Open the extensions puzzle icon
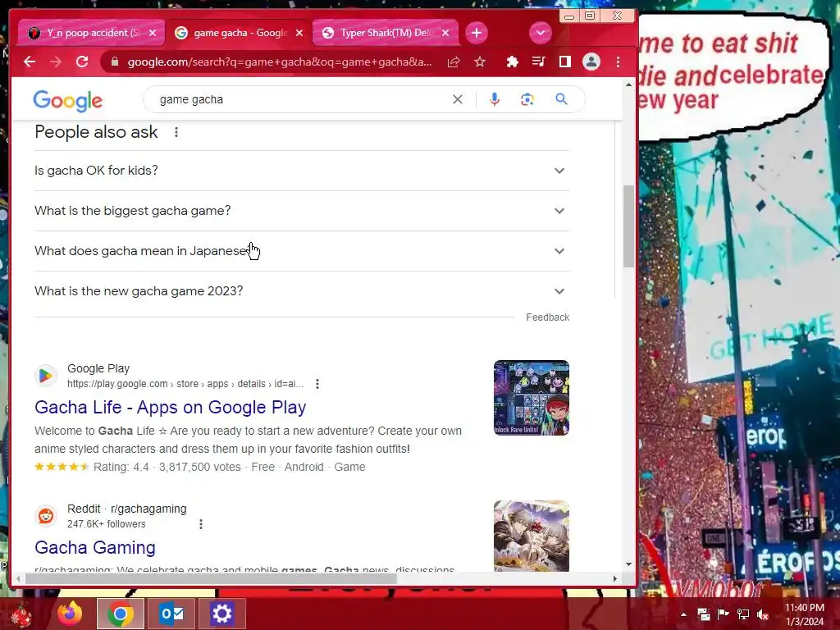This screenshot has width=840, height=630. point(512,62)
